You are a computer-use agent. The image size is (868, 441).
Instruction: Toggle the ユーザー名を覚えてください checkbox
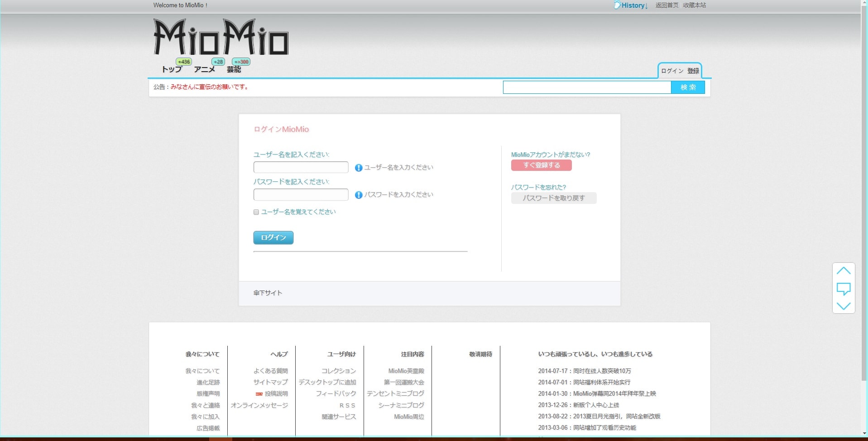coord(256,212)
